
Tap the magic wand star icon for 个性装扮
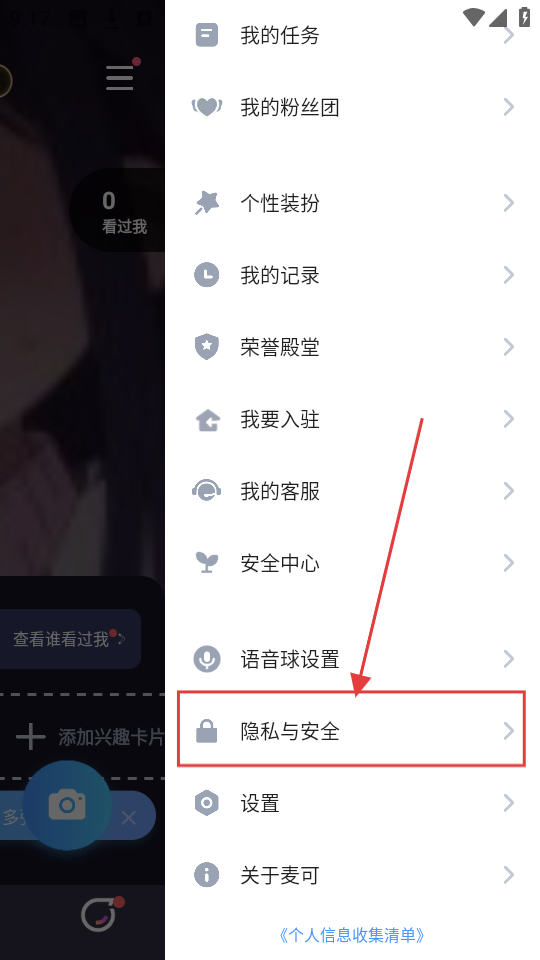[x=206, y=203]
